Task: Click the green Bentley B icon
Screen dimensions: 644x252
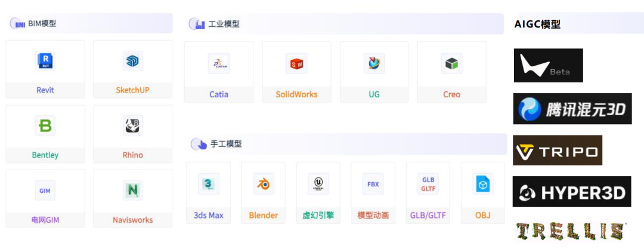Action: [x=45, y=126]
